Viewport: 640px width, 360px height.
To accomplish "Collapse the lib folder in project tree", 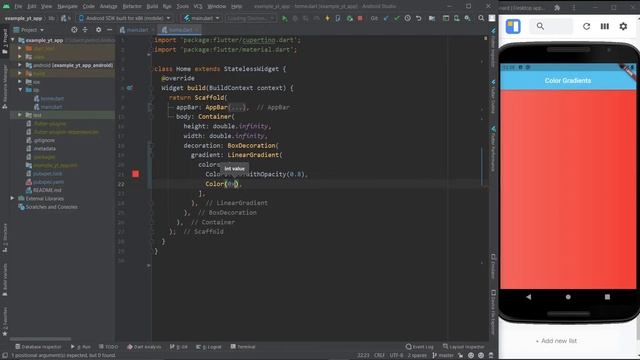I will (x=20, y=90).
